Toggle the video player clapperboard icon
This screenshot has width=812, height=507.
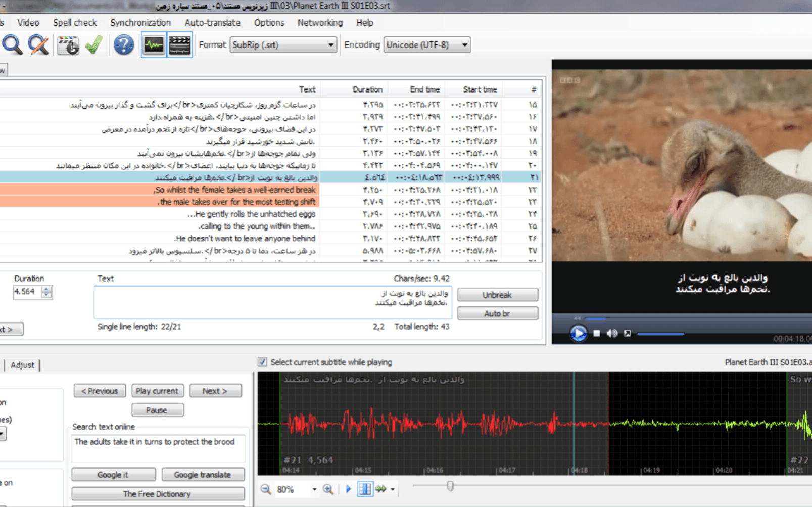click(179, 45)
